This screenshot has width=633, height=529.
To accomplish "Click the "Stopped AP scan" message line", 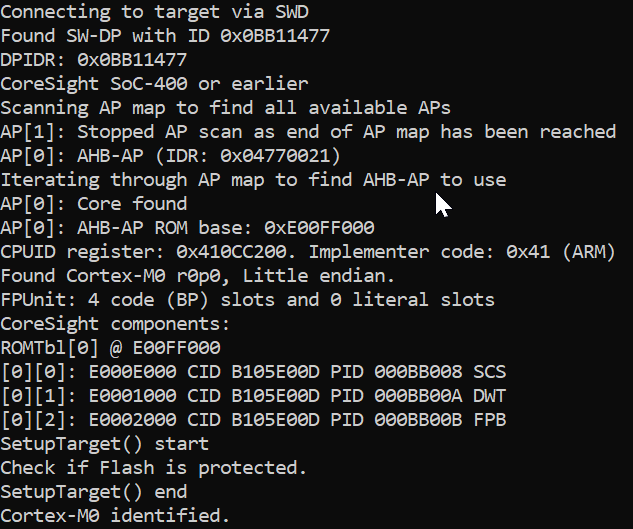I will (x=308, y=132).
